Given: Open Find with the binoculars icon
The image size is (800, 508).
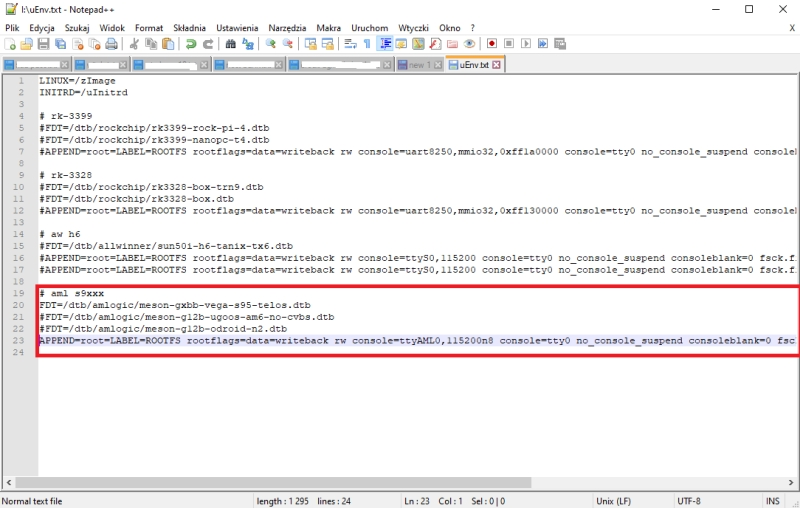Looking at the screenshot, I should pyautogui.click(x=231, y=44).
